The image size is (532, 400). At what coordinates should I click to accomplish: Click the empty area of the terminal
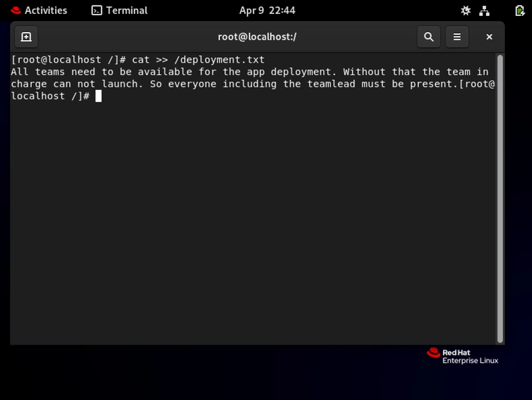point(253,221)
